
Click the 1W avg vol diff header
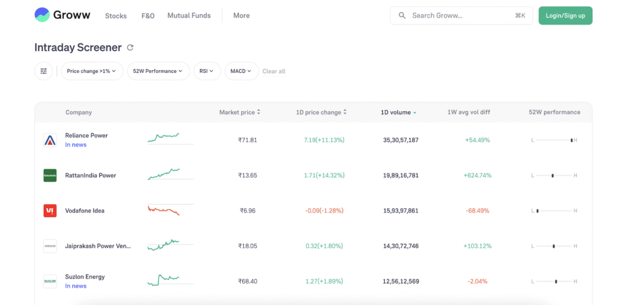pos(469,112)
